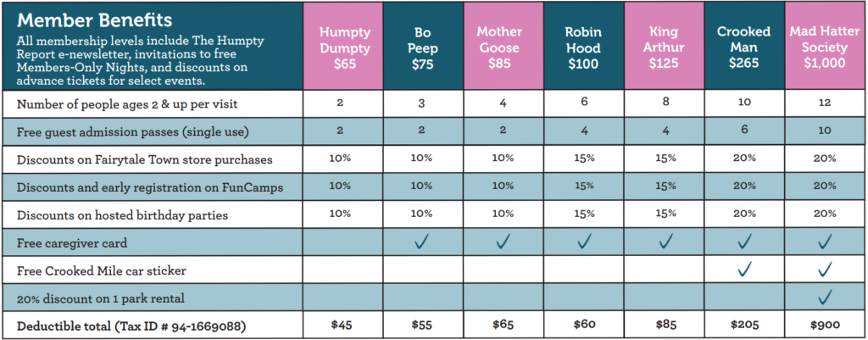Screen dimensions: 868x340
Task: Click the Bo Peep caregiver card checkmark
Action: [422, 242]
